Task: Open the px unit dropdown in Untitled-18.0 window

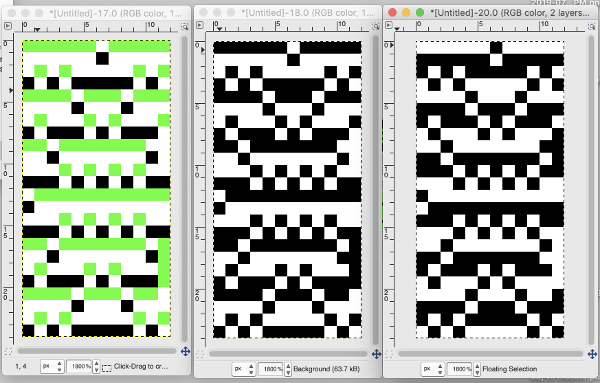Action: 244,369
